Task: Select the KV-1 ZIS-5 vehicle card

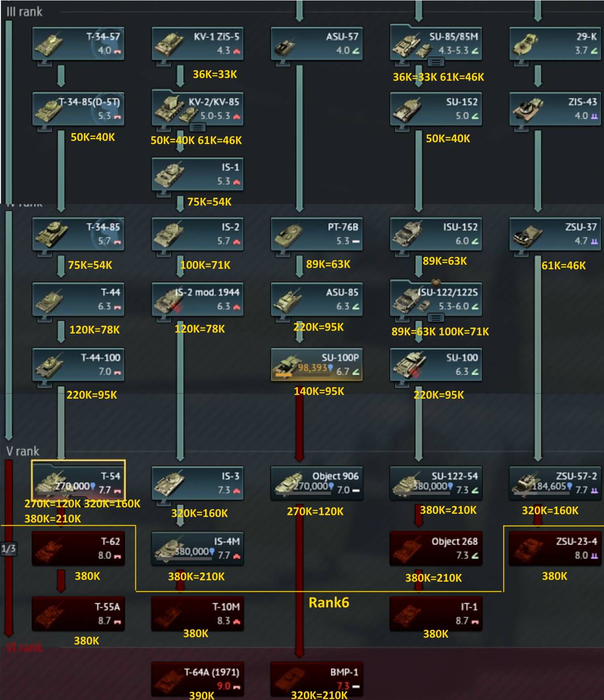Action: 197,43
